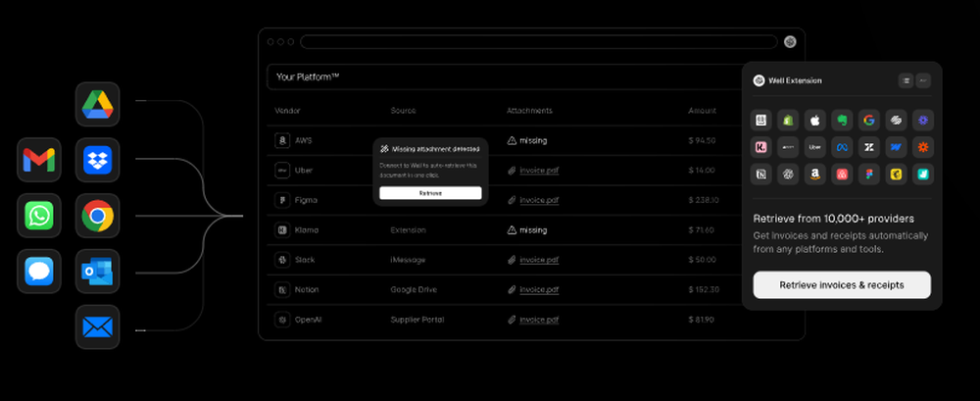Select the Klarna vendor row label

pyautogui.click(x=307, y=230)
